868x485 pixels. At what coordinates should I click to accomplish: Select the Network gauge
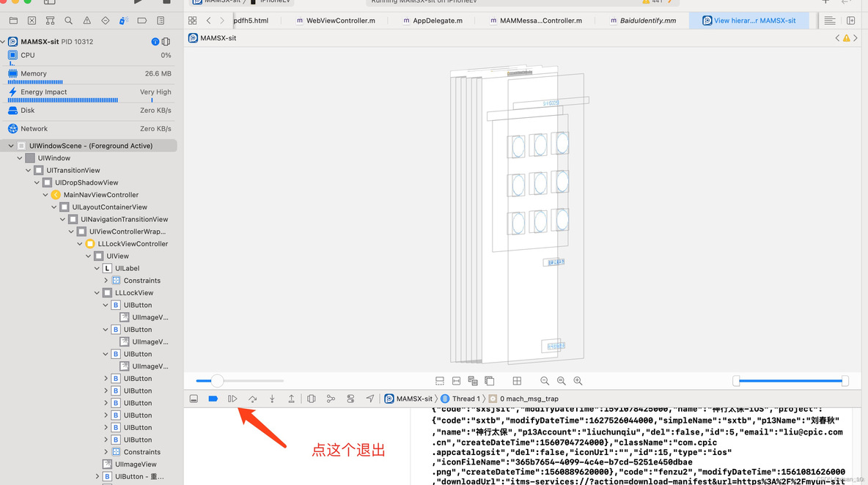click(89, 129)
